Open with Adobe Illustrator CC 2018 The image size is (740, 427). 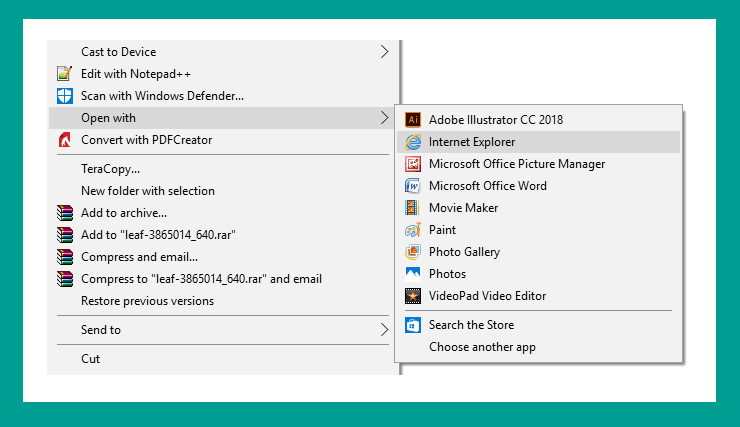[x=538, y=120]
